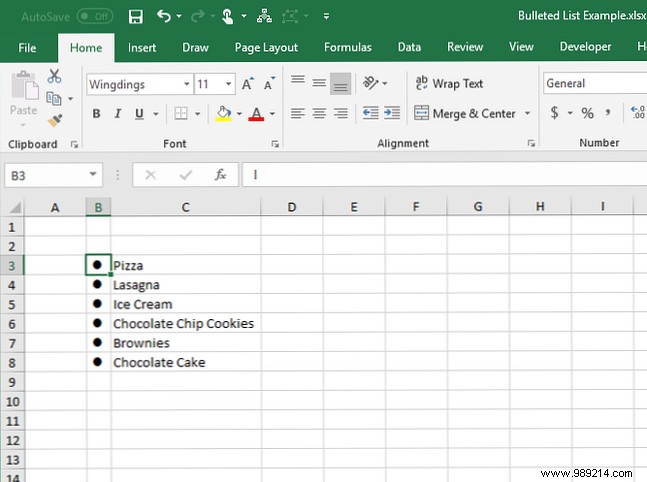647x482 pixels.
Task: Toggle Italic formatting
Action: point(118,113)
